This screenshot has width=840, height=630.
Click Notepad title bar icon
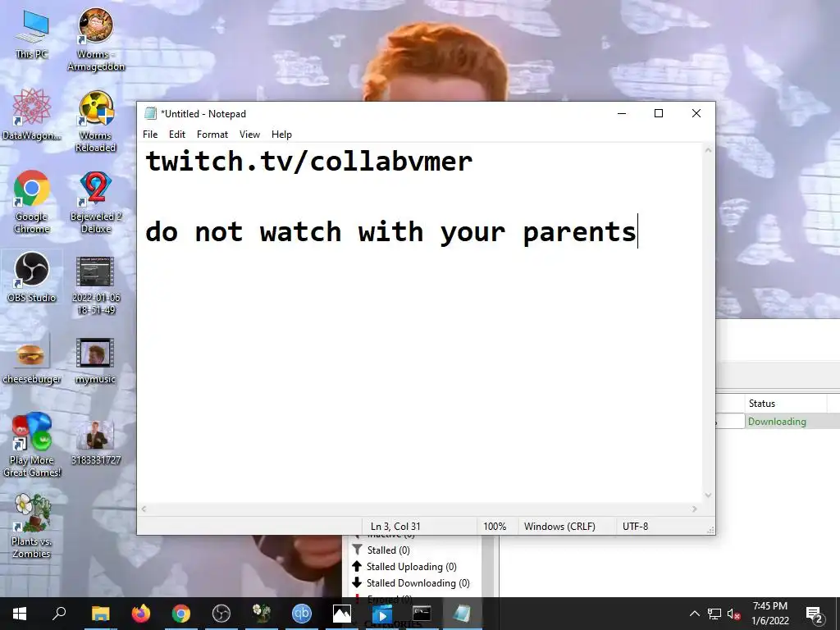click(151, 113)
